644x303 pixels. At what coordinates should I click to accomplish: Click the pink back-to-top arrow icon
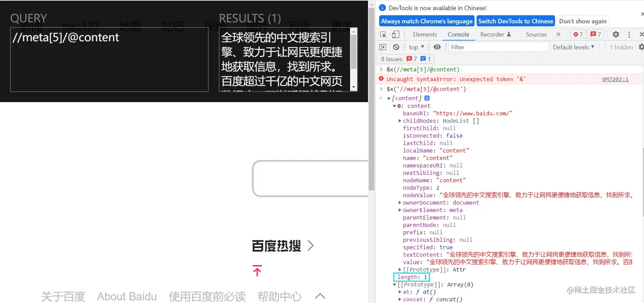coord(257,271)
